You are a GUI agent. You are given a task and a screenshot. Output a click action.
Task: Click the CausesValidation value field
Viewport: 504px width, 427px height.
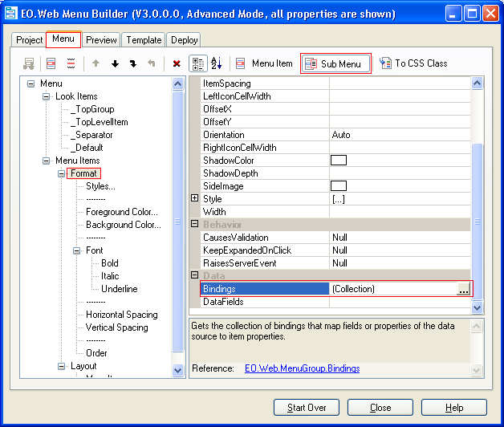(x=400, y=238)
